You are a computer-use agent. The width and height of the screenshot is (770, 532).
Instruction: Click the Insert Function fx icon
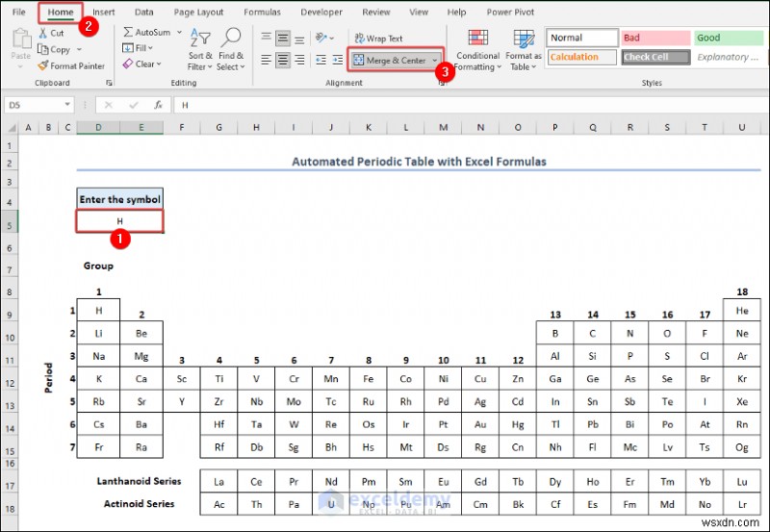[158, 105]
